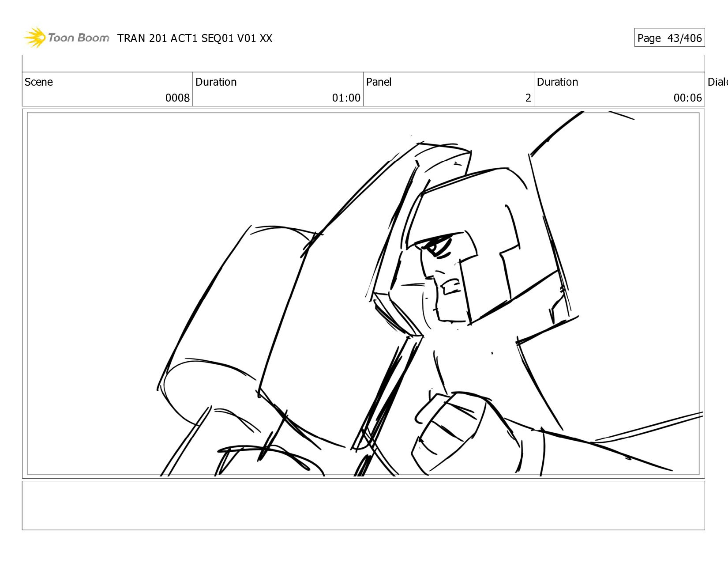The image size is (728, 563).
Task: Click the panel duration value '00:06'
Action: [x=687, y=98]
